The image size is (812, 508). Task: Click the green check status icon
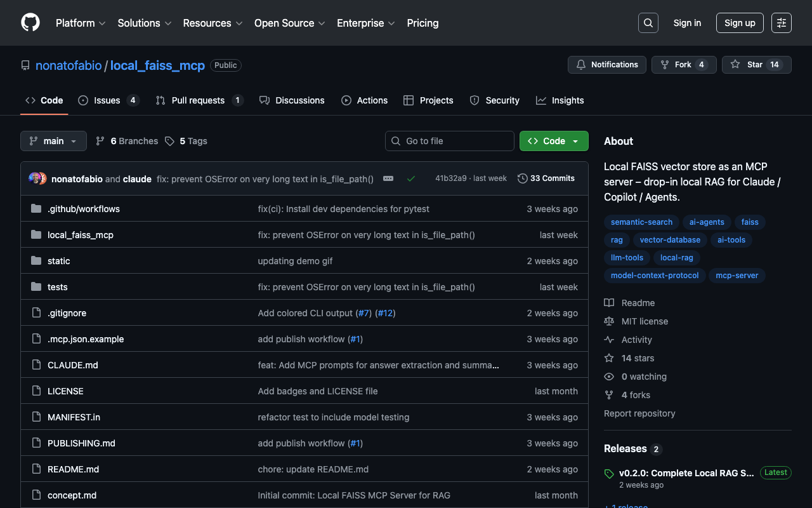411,179
